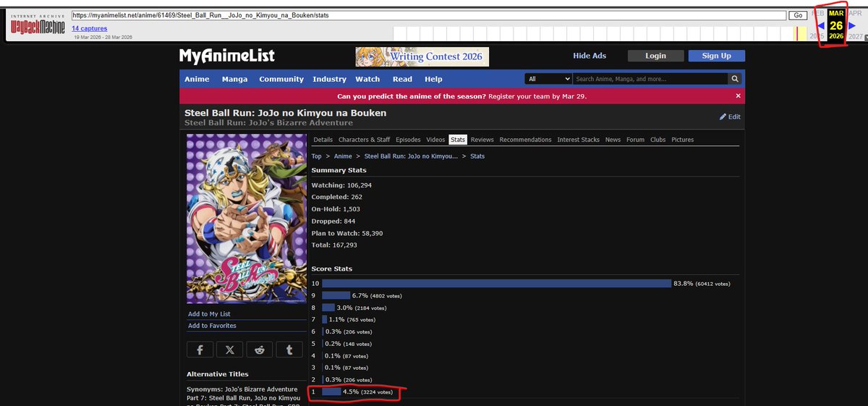
Task: Click 'Plan to Watch: 58,390' text
Action: [347, 233]
